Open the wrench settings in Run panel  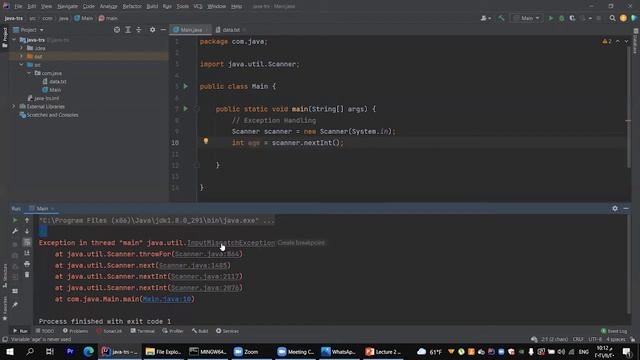coord(15,231)
